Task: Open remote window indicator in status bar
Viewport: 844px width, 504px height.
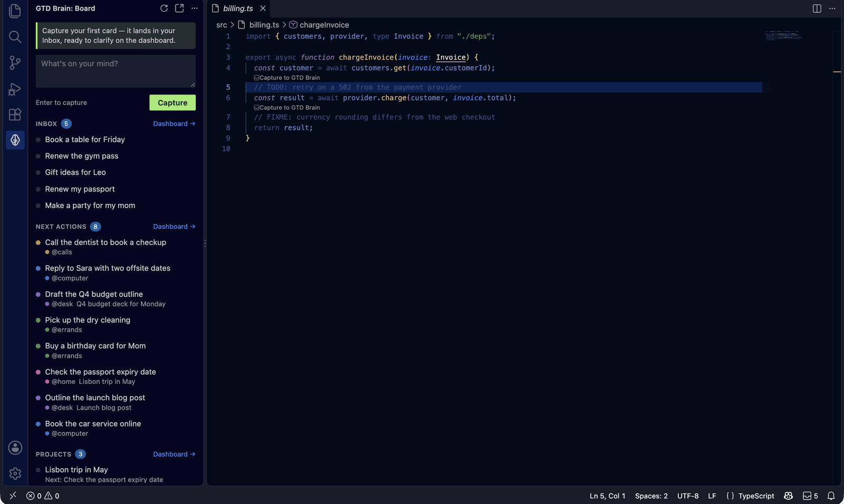Action: click(13, 496)
